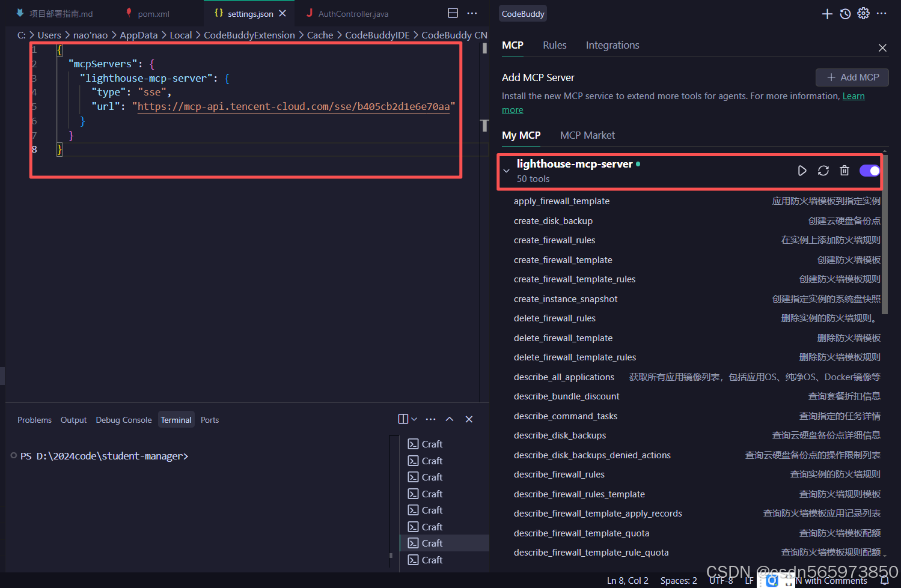Select the CodeBuddyExtension breadcrumb segment
This screenshot has width=901, height=588.
[249, 35]
